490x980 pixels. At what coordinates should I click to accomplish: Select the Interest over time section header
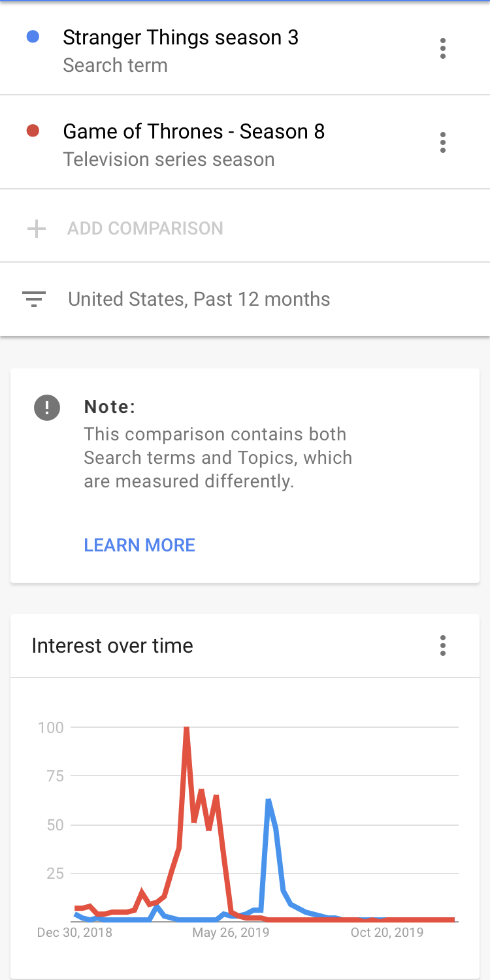(112, 645)
